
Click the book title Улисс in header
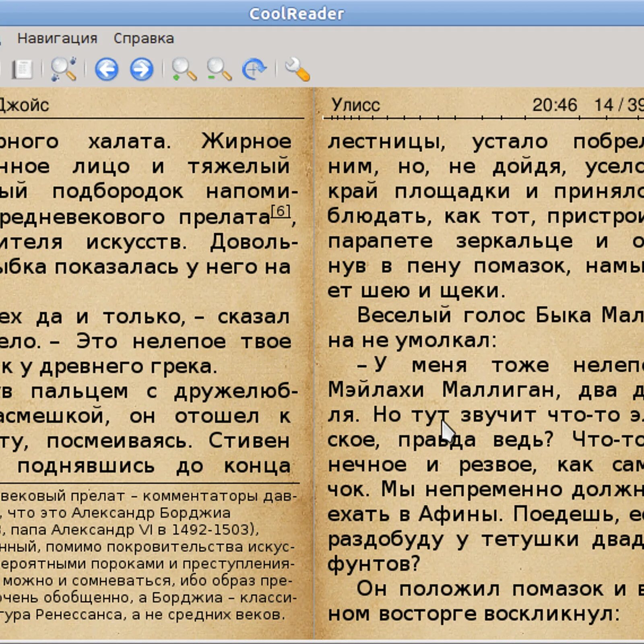tap(355, 105)
